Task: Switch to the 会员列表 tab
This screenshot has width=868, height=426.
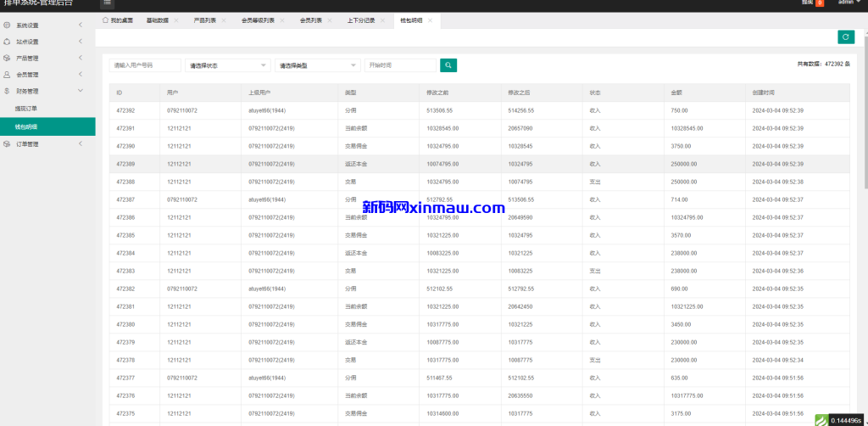Action: 311,20
